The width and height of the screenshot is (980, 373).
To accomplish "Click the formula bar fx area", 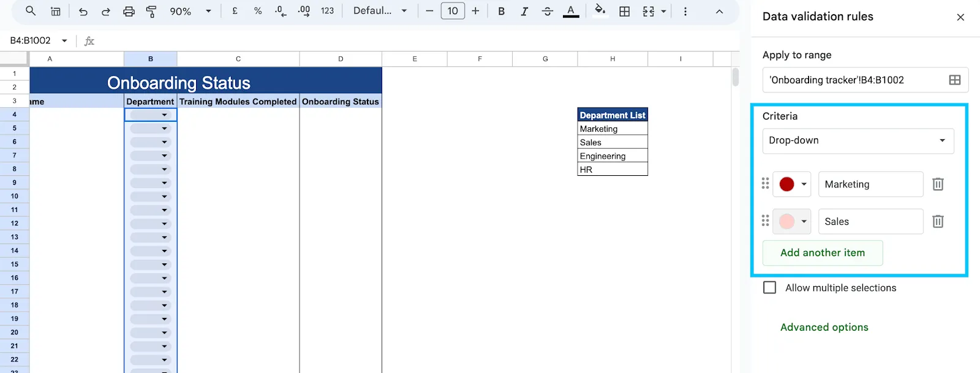I will [x=89, y=41].
